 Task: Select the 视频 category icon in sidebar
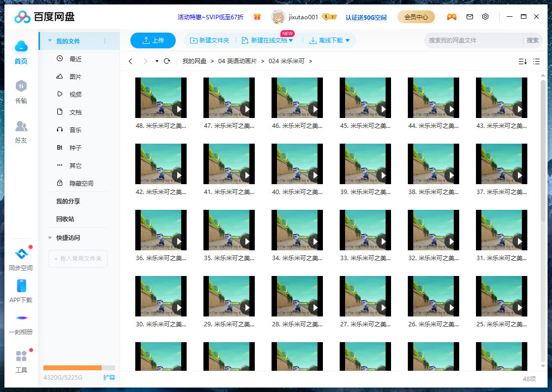coord(59,94)
